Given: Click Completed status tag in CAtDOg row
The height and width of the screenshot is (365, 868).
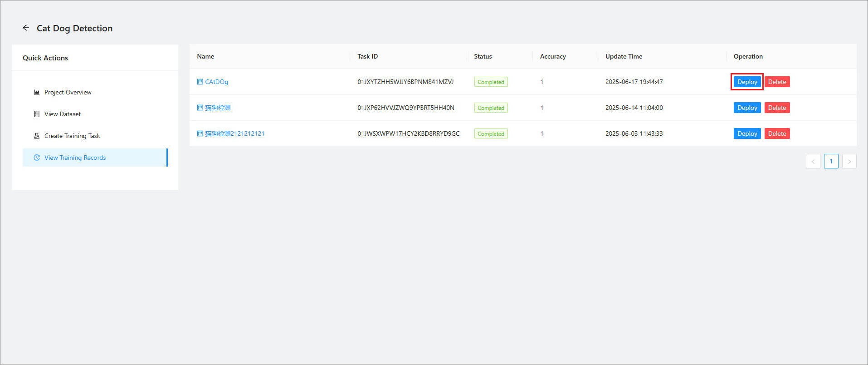Looking at the screenshot, I should coord(491,82).
